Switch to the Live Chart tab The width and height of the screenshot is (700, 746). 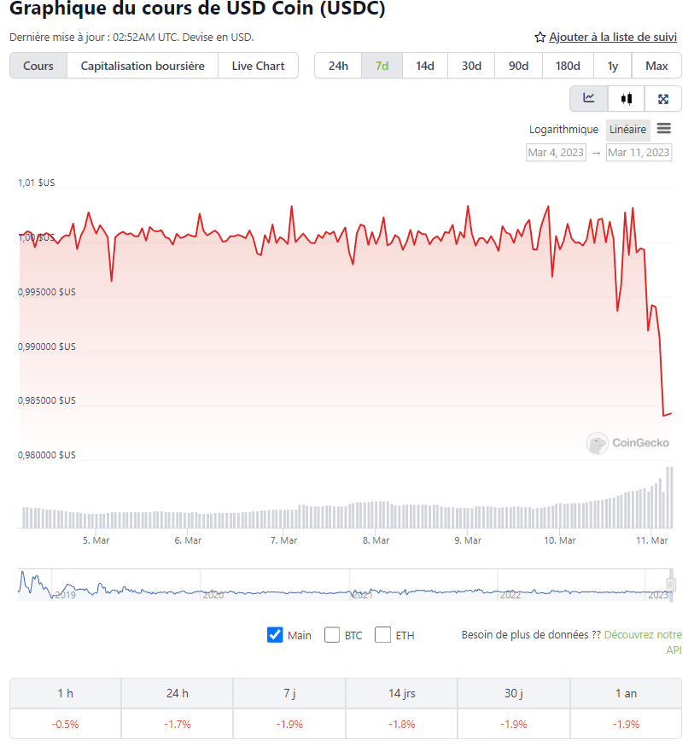(258, 66)
